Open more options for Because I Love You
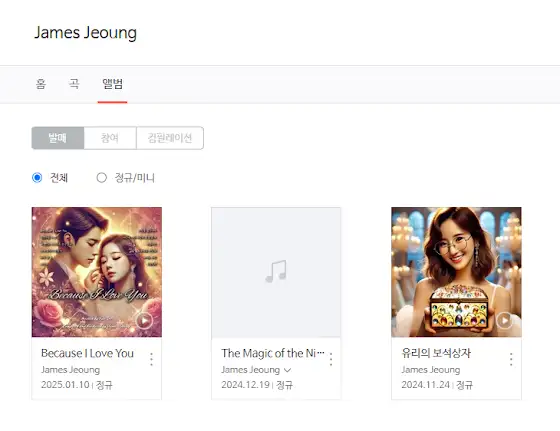This screenshot has width=560, height=431. point(151,359)
